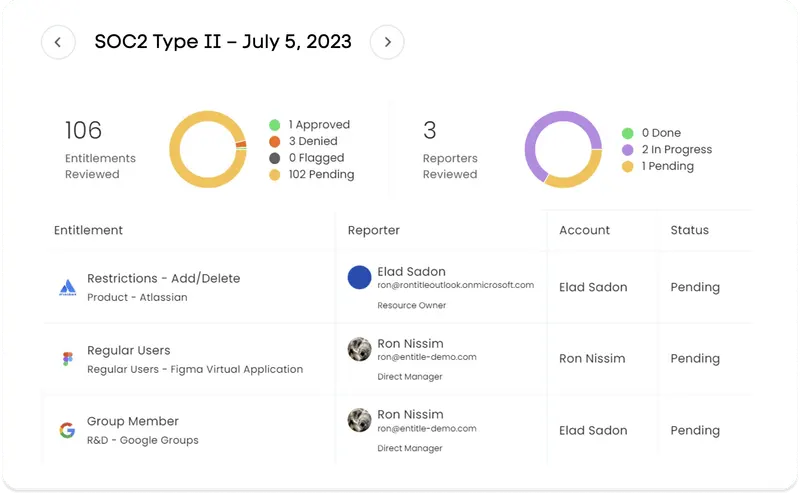800x494 pixels.
Task: Click the Resource Owner label
Action: [412, 305]
